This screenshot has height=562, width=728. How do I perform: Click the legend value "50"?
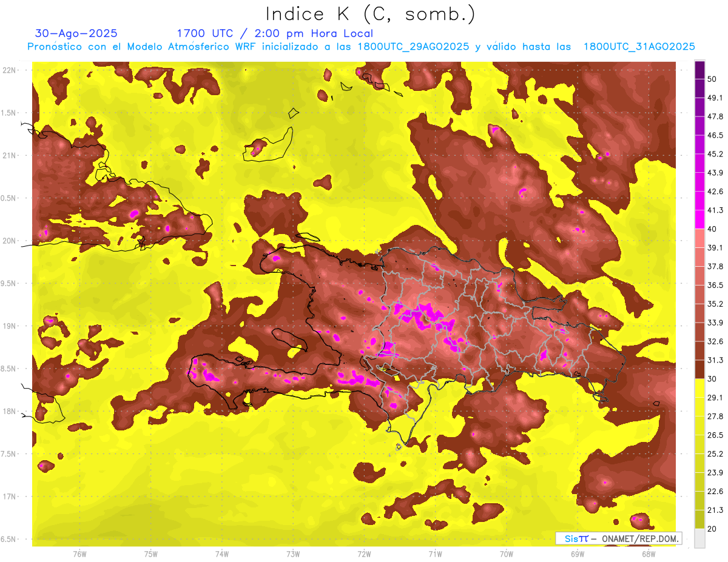tap(712, 79)
